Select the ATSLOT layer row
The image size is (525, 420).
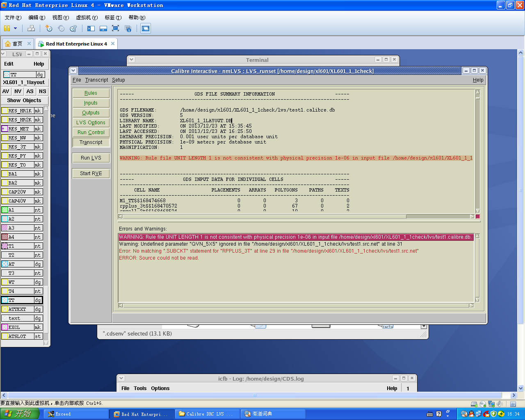tap(22, 336)
